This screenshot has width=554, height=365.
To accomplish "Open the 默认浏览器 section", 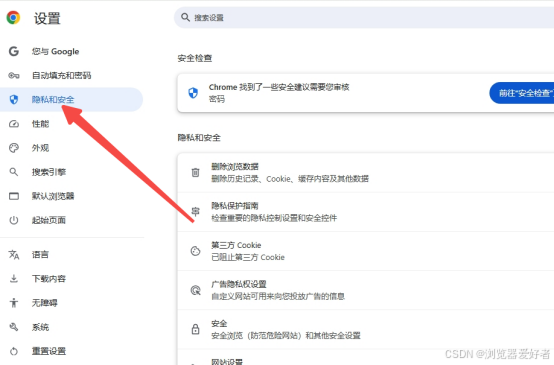I will click(71, 196).
